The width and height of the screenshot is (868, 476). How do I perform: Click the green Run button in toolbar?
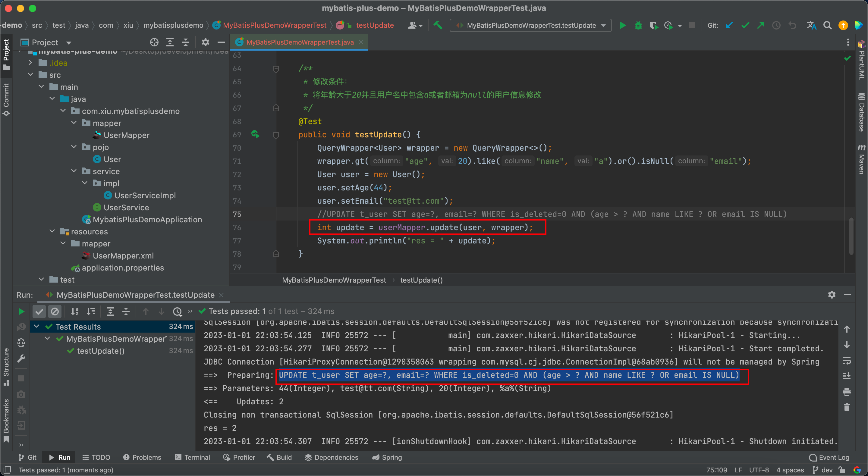click(x=622, y=25)
